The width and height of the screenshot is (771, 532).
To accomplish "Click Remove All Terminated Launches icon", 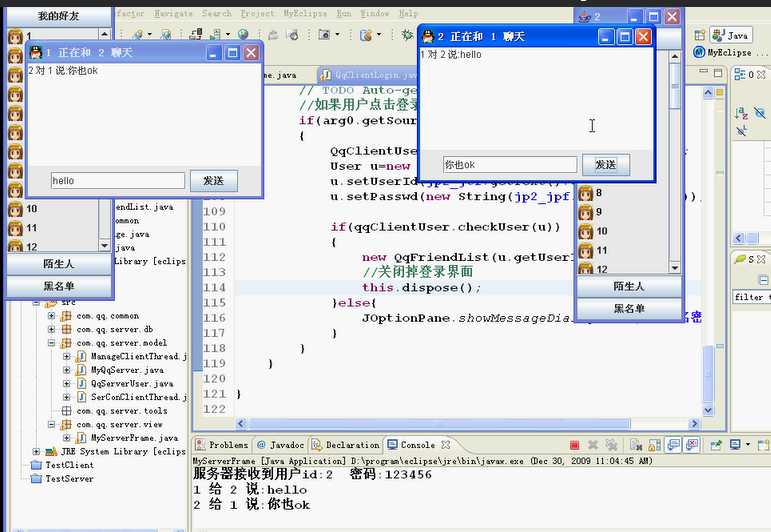I will click(611, 445).
